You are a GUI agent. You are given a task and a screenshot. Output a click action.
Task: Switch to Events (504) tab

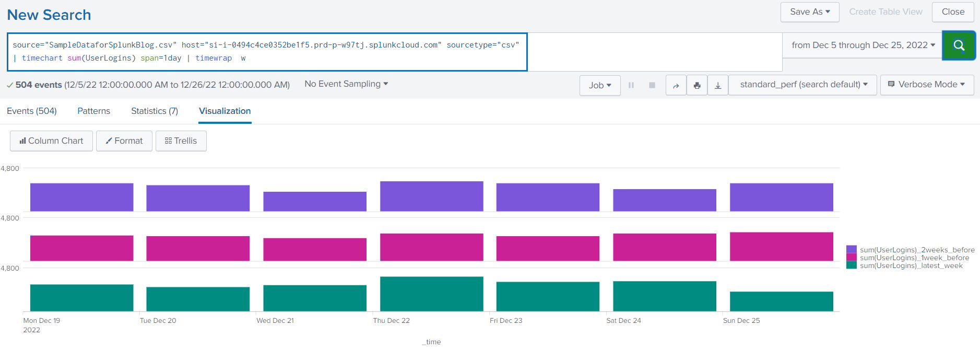32,111
